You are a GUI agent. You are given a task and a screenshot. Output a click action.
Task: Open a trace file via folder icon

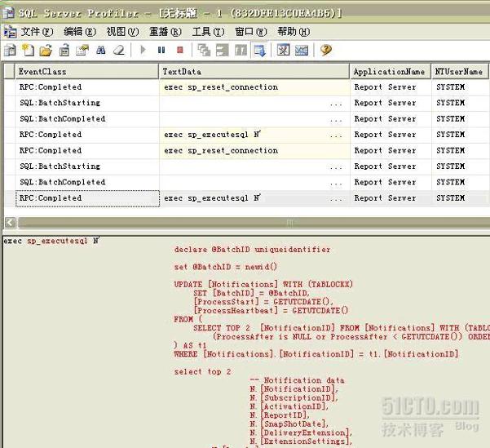(46, 50)
